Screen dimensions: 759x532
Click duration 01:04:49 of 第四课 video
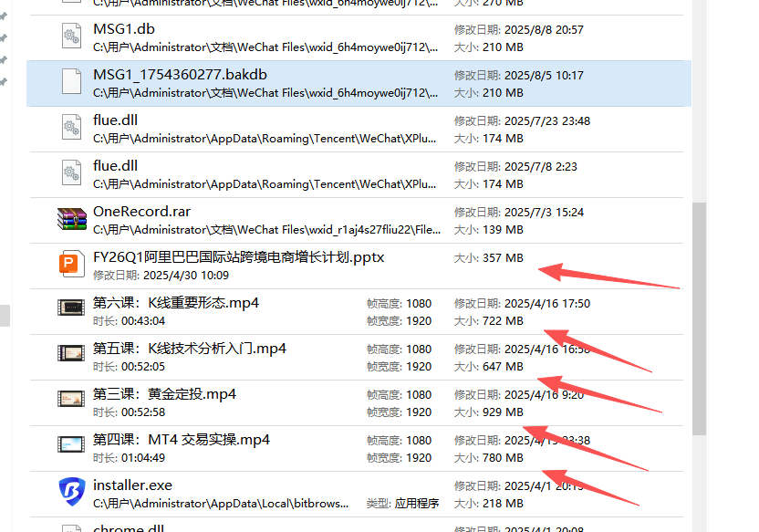pyautogui.click(x=129, y=458)
